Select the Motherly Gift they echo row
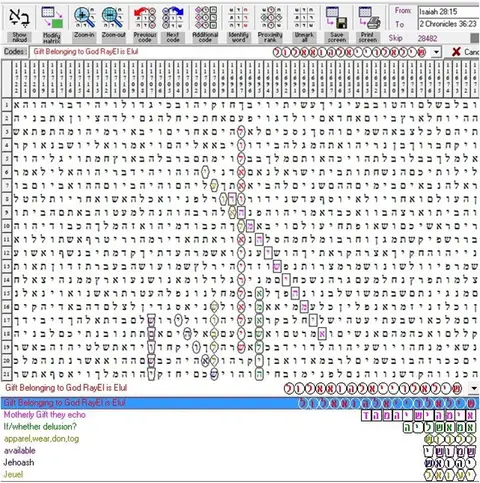 240,415
